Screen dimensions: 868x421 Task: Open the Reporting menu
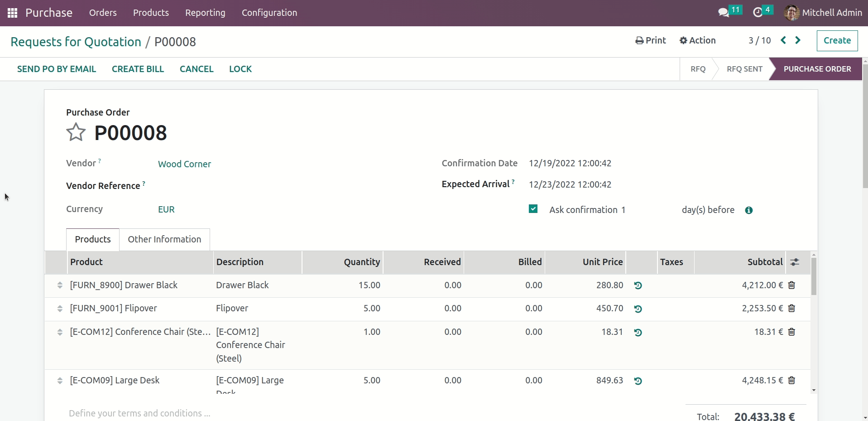pyautogui.click(x=205, y=13)
